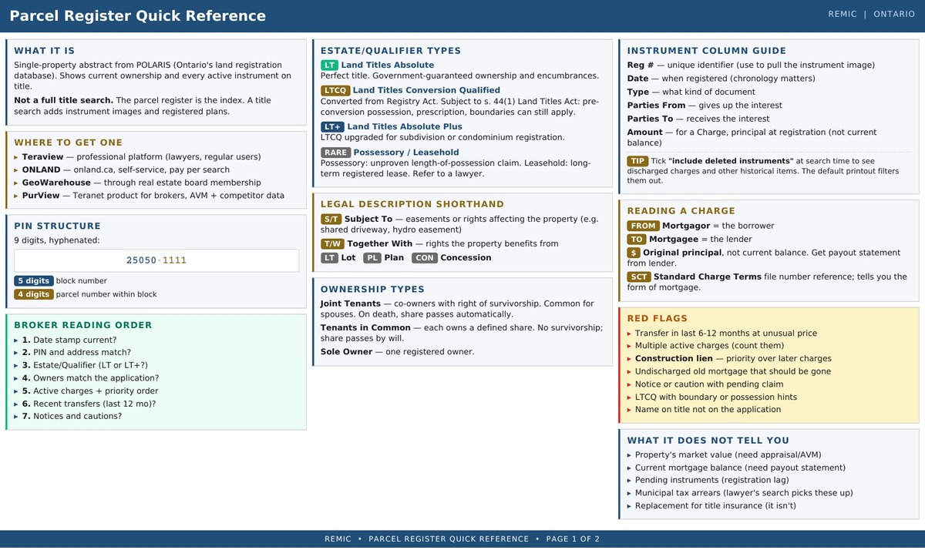Click the green LT badge beside Land Titles Absolute
This screenshot has height=560, width=925.
point(329,65)
